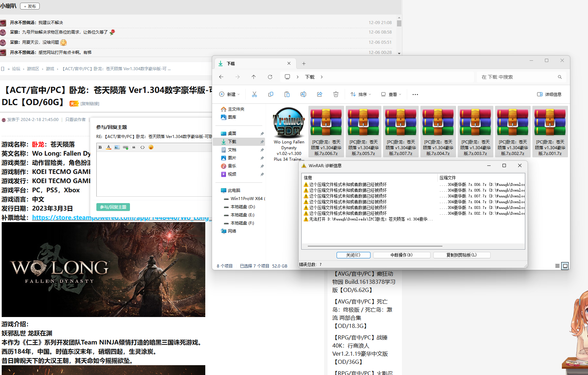Select archive file 版.7z.004.7z
The image size is (588, 375).
point(438,132)
